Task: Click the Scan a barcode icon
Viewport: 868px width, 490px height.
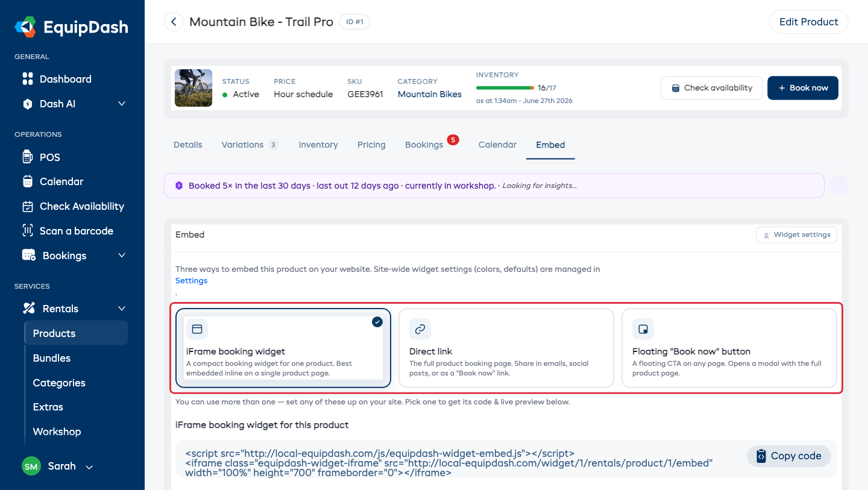Action: tap(28, 231)
